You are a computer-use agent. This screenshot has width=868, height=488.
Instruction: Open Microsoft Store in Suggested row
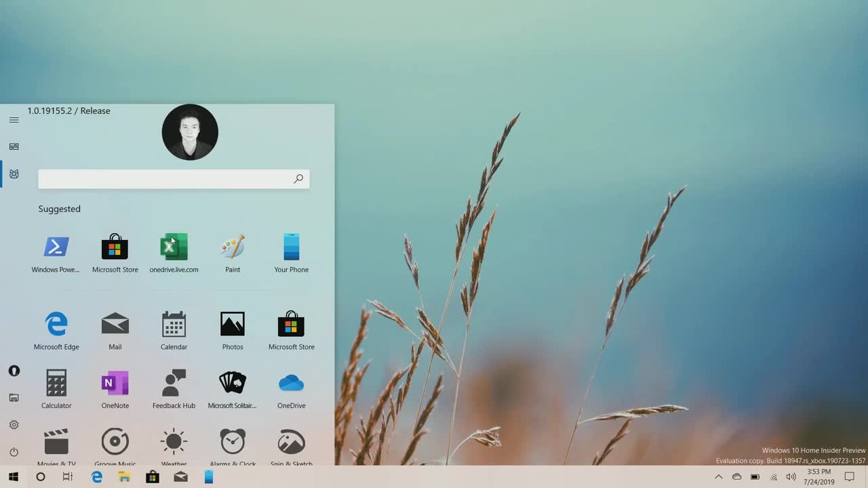pyautogui.click(x=115, y=253)
